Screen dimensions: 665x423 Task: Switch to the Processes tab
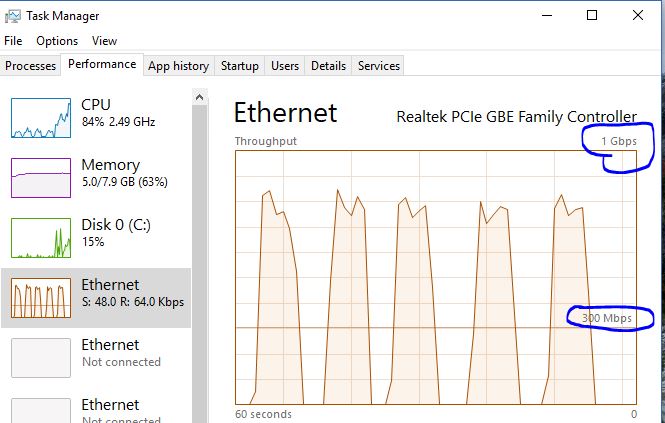click(x=31, y=66)
